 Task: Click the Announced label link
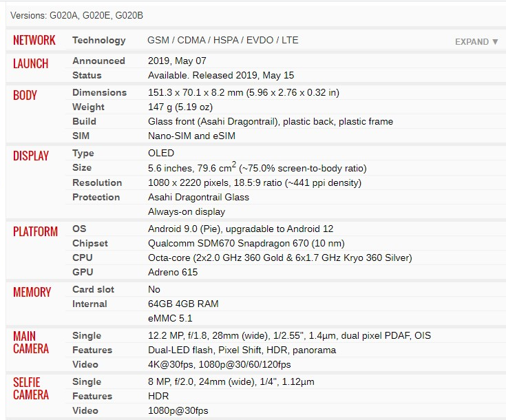coord(98,61)
